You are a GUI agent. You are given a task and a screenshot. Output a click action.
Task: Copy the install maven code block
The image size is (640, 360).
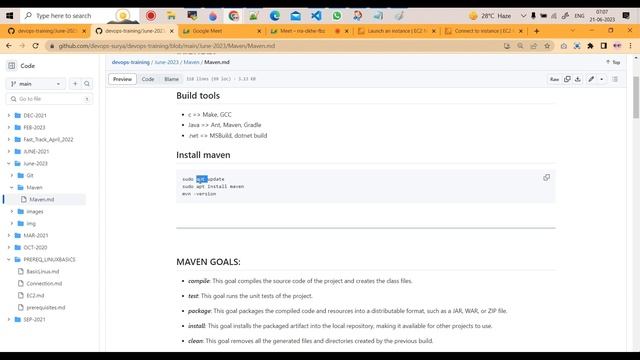point(546,178)
